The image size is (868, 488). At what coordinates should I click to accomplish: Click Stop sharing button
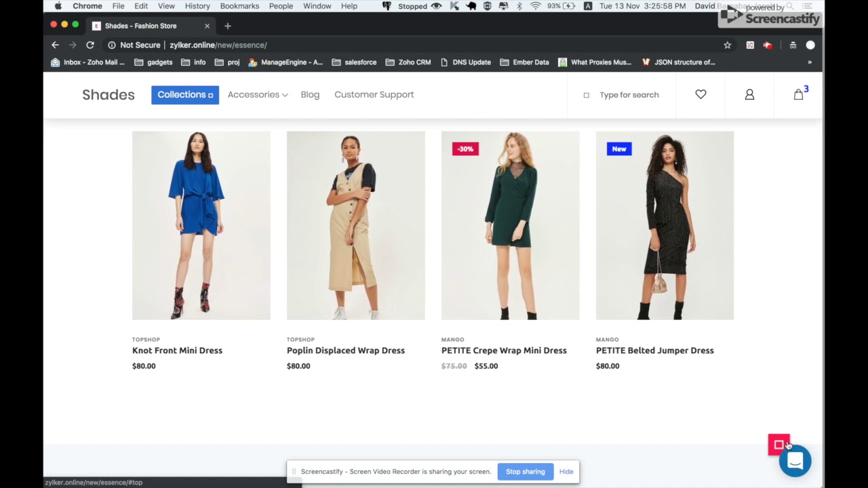525,472
